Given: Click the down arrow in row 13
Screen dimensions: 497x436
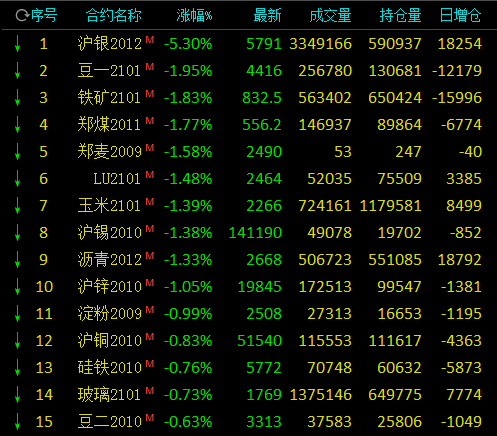Looking at the screenshot, I should [17, 368].
